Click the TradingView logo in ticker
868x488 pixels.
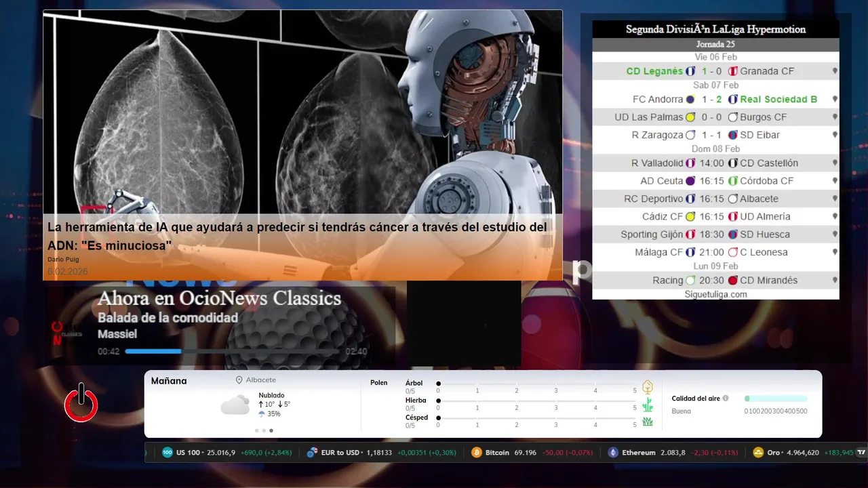pos(862,452)
